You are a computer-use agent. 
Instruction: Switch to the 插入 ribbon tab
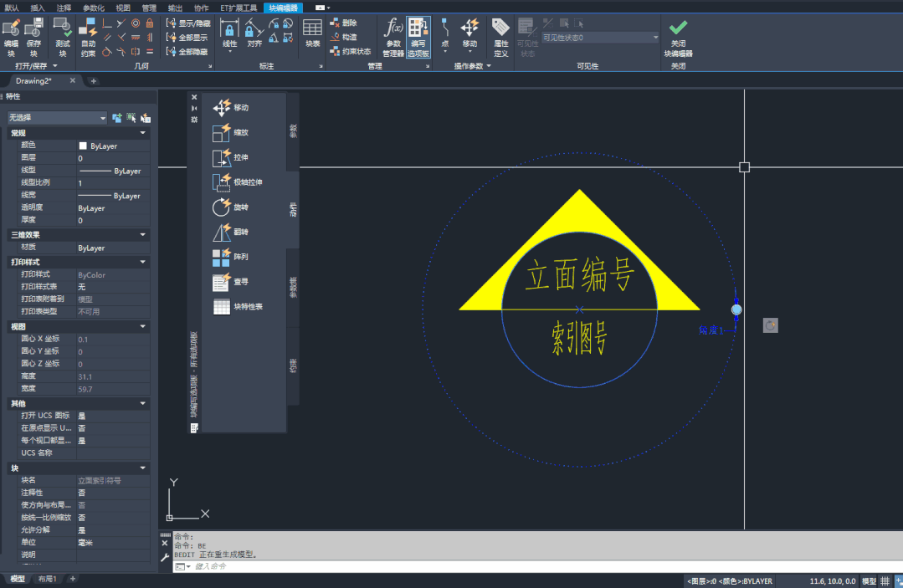click(38, 8)
